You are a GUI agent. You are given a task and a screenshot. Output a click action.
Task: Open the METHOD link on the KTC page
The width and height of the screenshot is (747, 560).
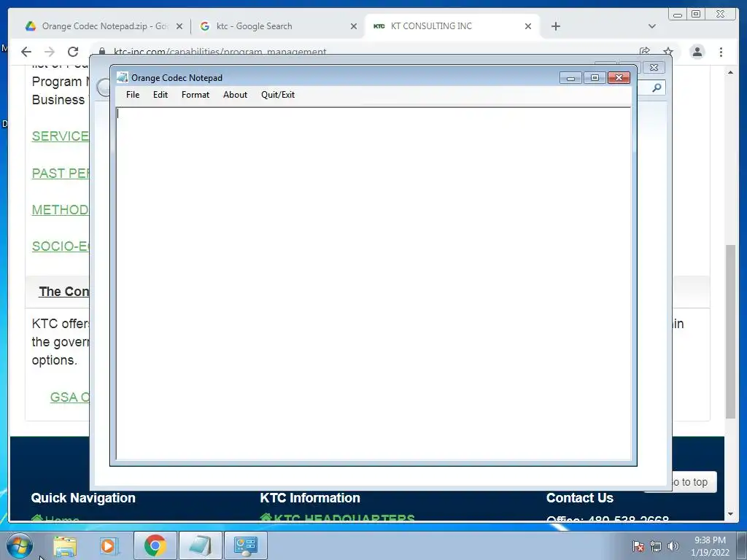(61, 210)
